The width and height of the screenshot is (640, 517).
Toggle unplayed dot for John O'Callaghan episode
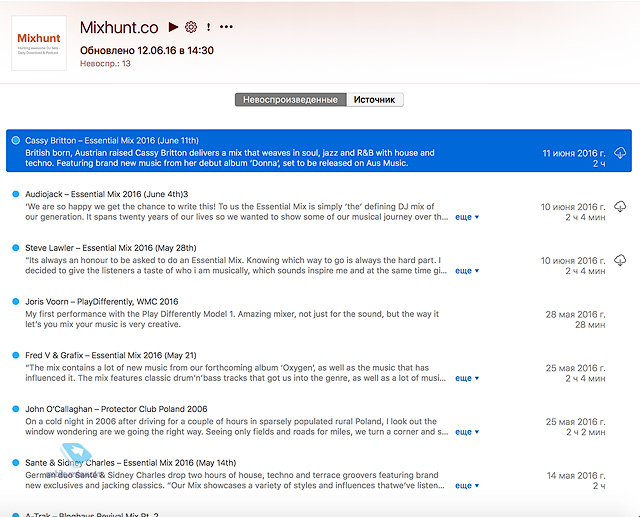point(16,409)
